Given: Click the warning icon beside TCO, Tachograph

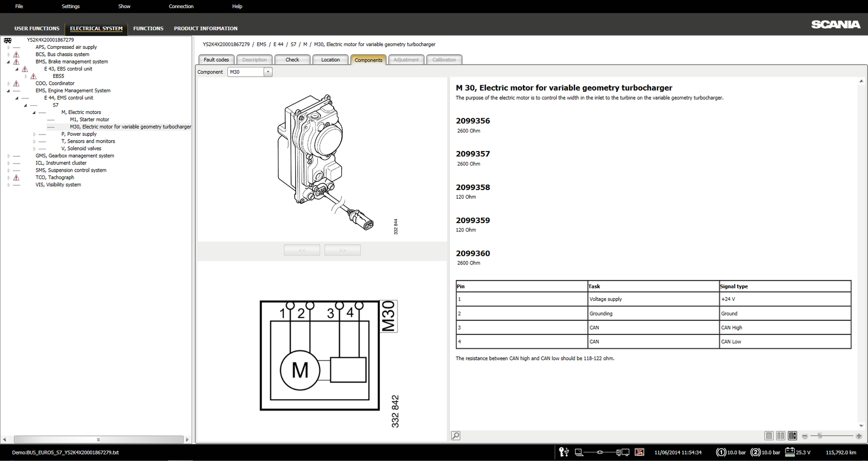Looking at the screenshot, I should point(16,178).
